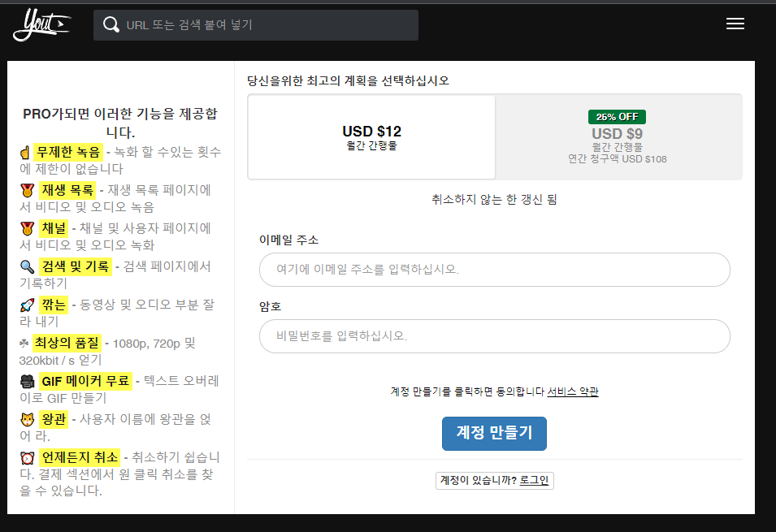
Task: Click the highlighted 왕관 text
Action: pos(54,419)
